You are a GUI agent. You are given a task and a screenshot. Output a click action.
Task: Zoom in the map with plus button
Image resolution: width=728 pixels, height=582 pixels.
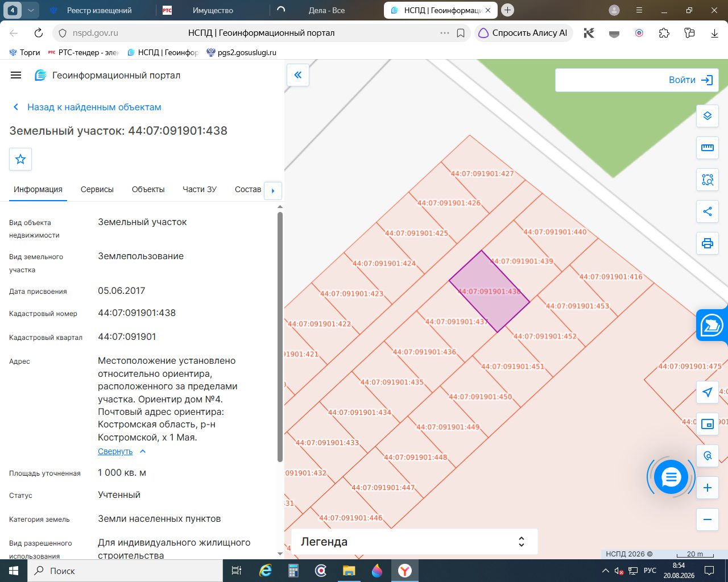[x=708, y=488]
